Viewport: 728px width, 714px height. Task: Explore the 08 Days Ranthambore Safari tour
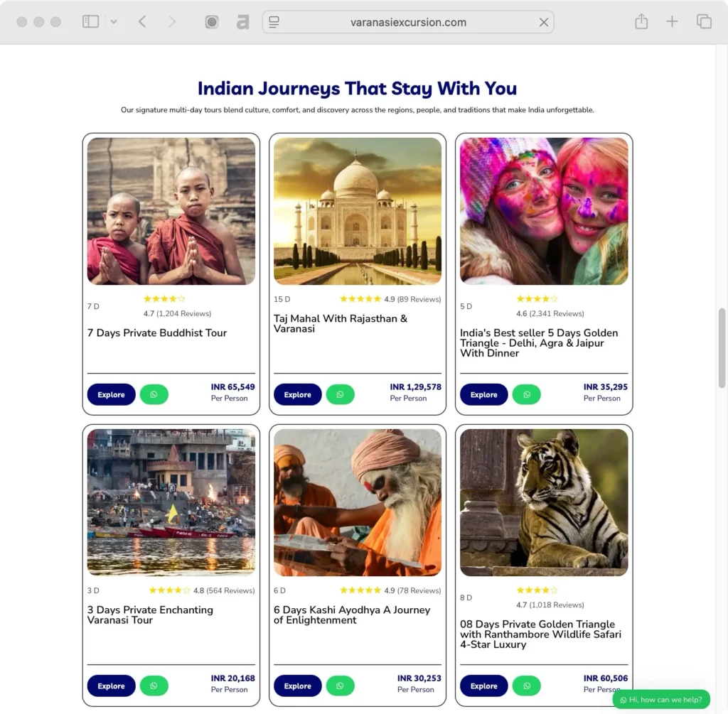tap(483, 686)
